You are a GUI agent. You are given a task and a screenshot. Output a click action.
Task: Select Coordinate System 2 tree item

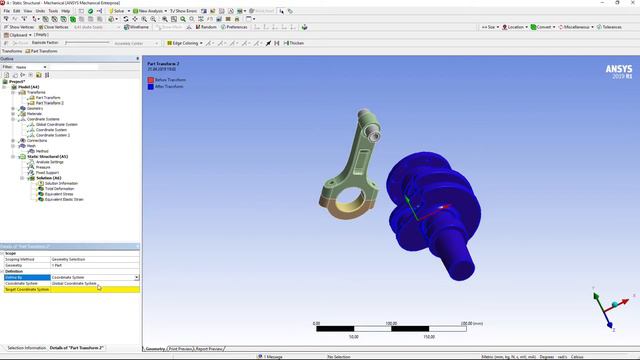click(x=53, y=135)
